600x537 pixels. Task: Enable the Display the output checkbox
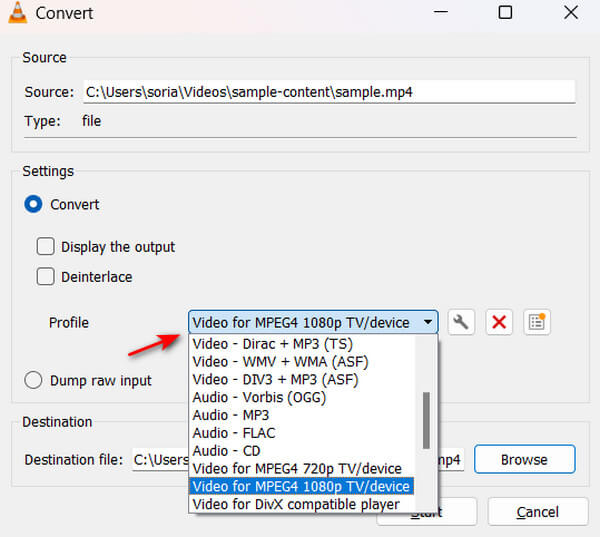pyautogui.click(x=46, y=246)
